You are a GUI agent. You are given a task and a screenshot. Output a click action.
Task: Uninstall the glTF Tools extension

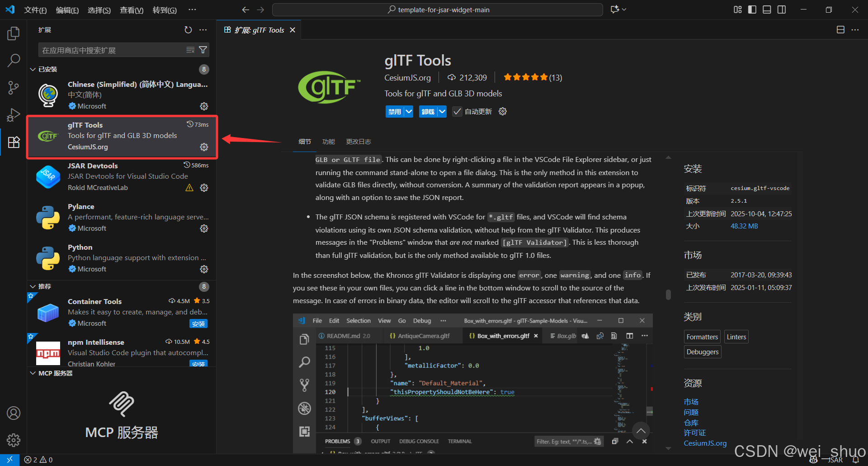tap(428, 111)
